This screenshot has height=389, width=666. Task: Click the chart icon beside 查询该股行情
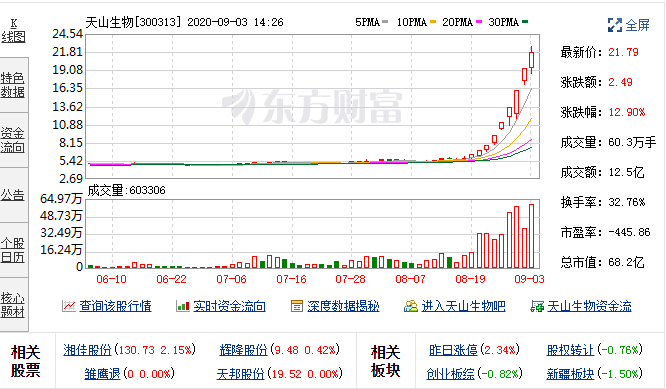click(x=68, y=306)
